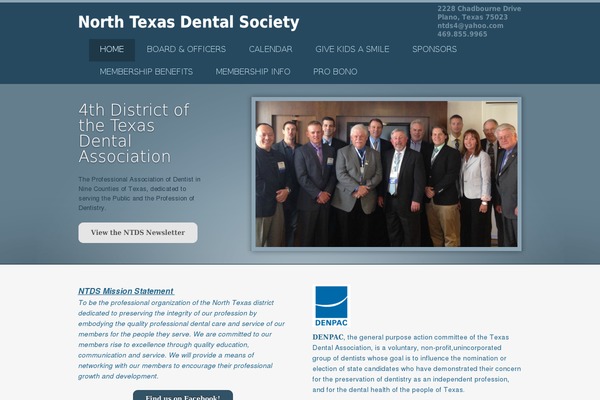Click the phone number 469.855.9965
Screen dimensions: 600x400
click(462, 34)
